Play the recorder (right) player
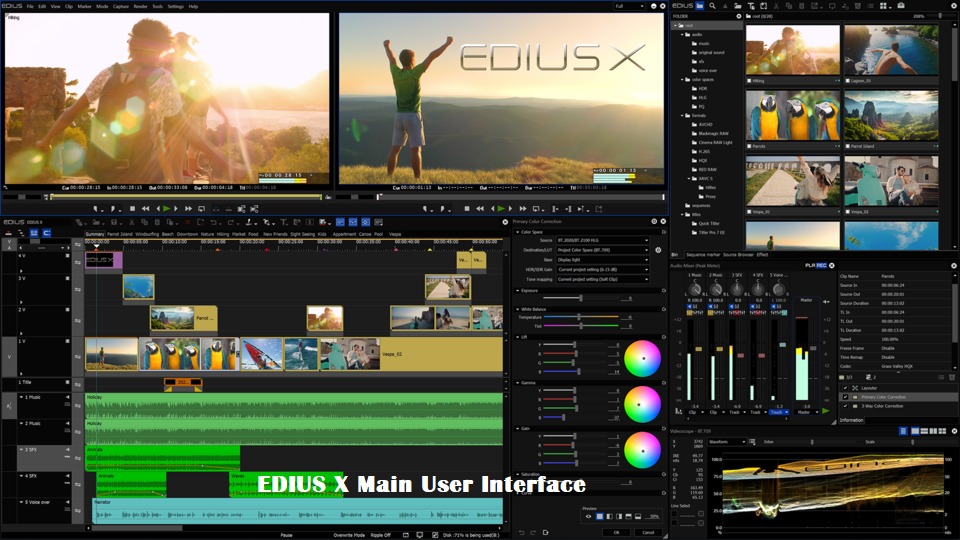960x540 pixels. point(501,209)
